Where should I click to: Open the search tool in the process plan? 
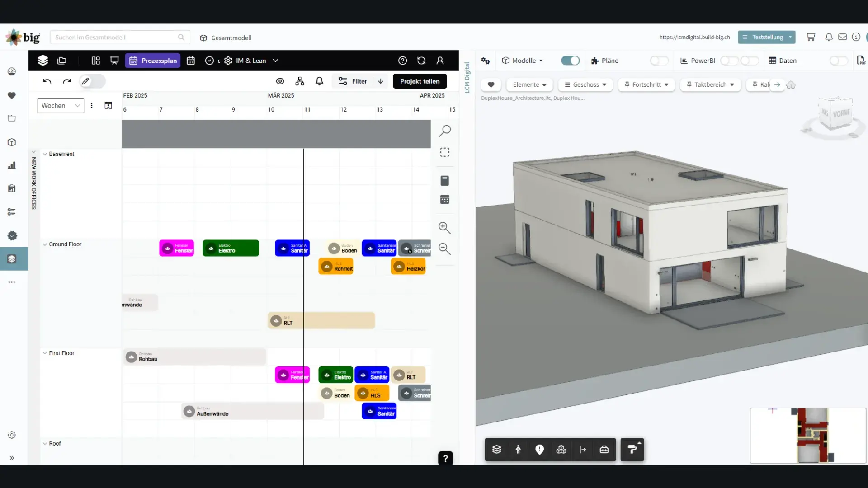point(444,131)
